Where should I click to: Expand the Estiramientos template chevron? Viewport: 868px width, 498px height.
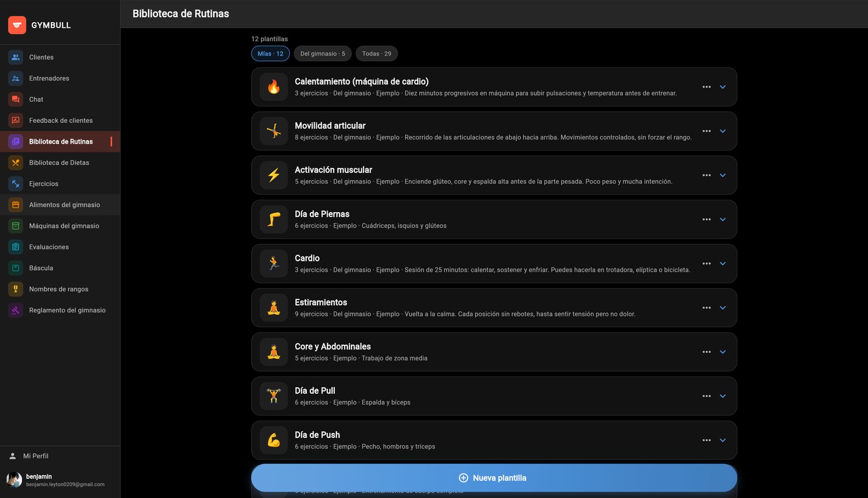(x=723, y=308)
